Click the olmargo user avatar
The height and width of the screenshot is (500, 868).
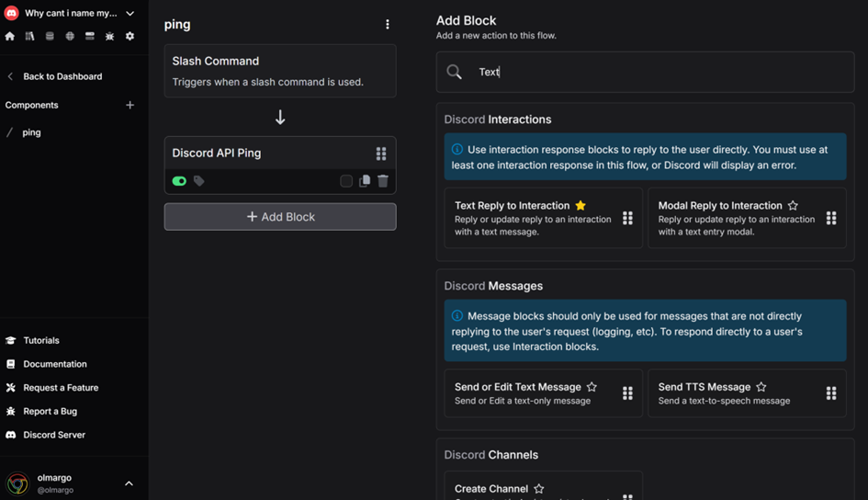(x=17, y=483)
